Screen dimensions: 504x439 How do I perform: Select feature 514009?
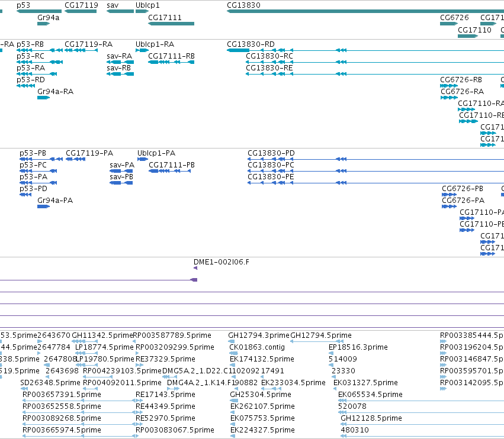click(x=343, y=359)
